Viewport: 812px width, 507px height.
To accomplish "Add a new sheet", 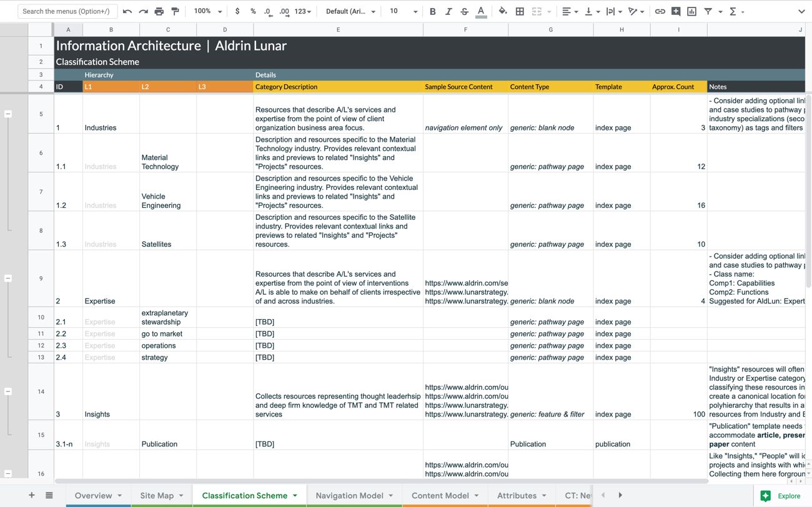I will [32, 495].
